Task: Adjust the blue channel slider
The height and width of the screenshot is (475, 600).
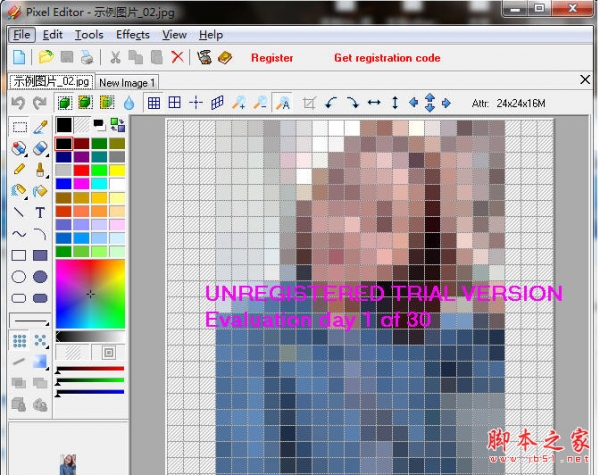Action: point(90,392)
